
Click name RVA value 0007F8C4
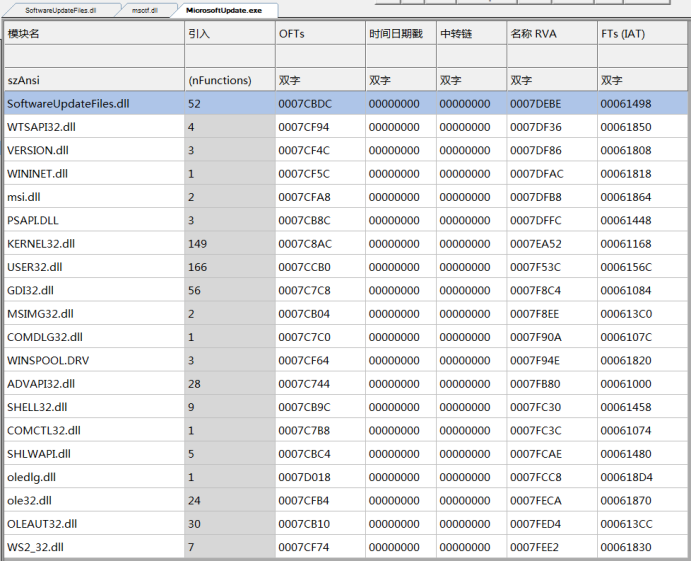552,290
